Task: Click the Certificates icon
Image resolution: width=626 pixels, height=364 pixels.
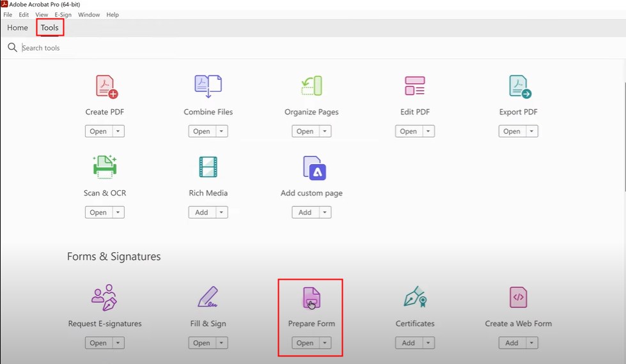Action: [x=414, y=298]
